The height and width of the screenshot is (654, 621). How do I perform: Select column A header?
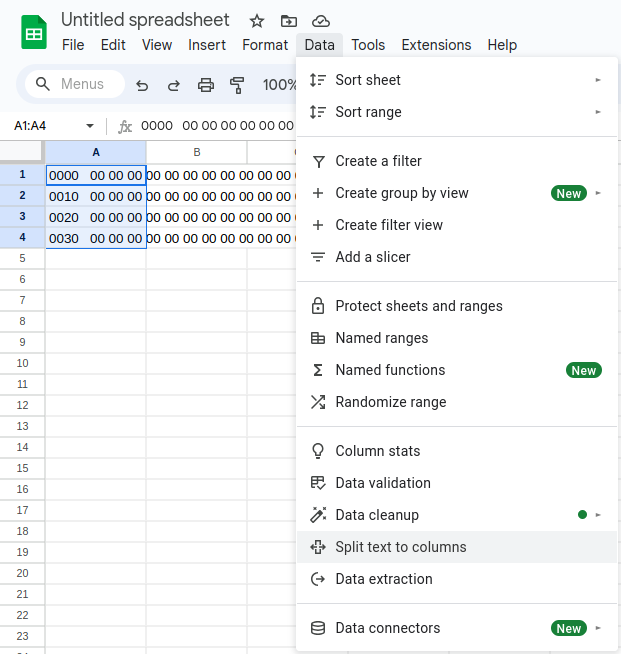pyautogui.click(x=96, y=152)
